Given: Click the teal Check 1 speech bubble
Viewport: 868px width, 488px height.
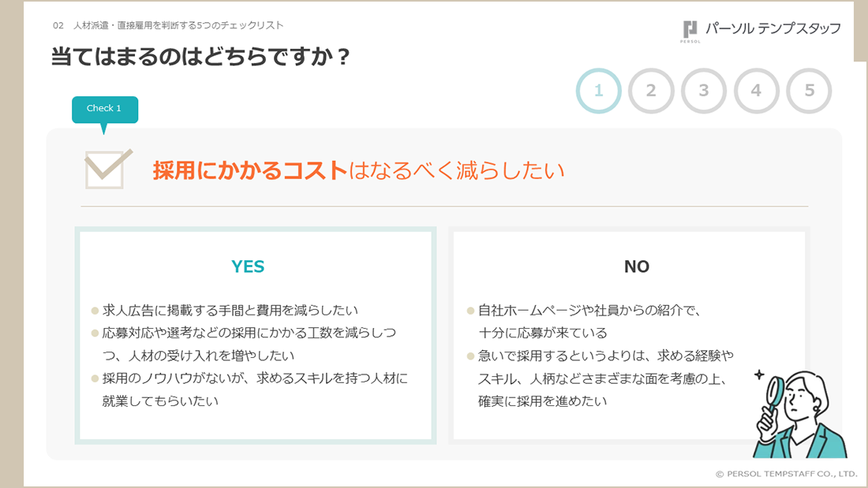Looking at the screenshot, I should [x=105, y=110].
